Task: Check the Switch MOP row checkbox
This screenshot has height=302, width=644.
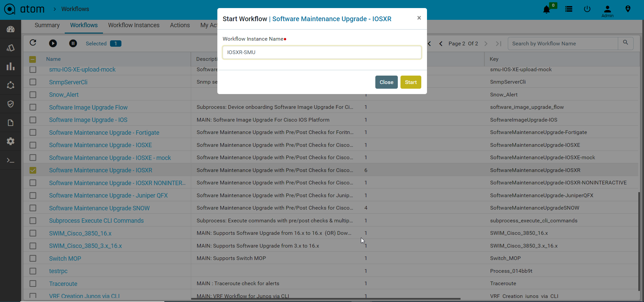Action: tap(33, 258)
